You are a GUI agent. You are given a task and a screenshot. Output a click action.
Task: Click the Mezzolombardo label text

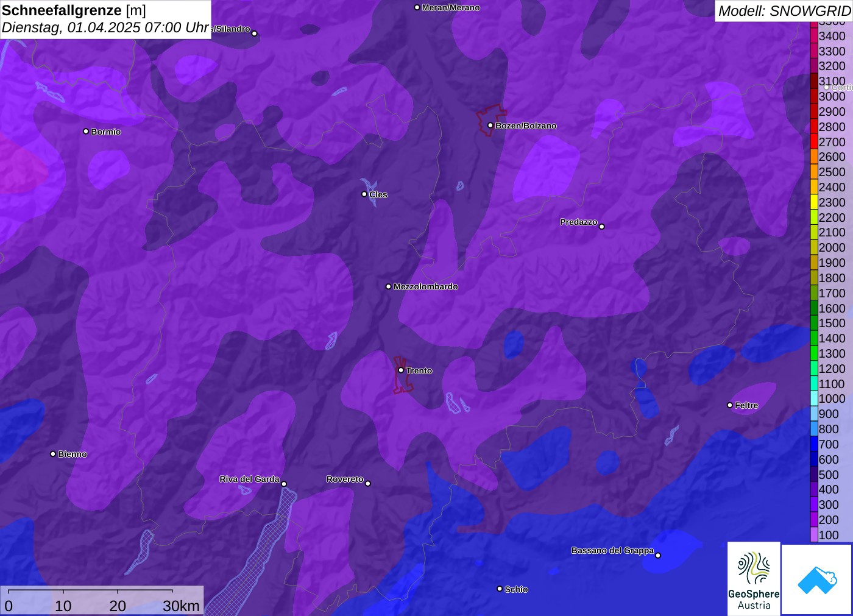click(x=425, y=286)
